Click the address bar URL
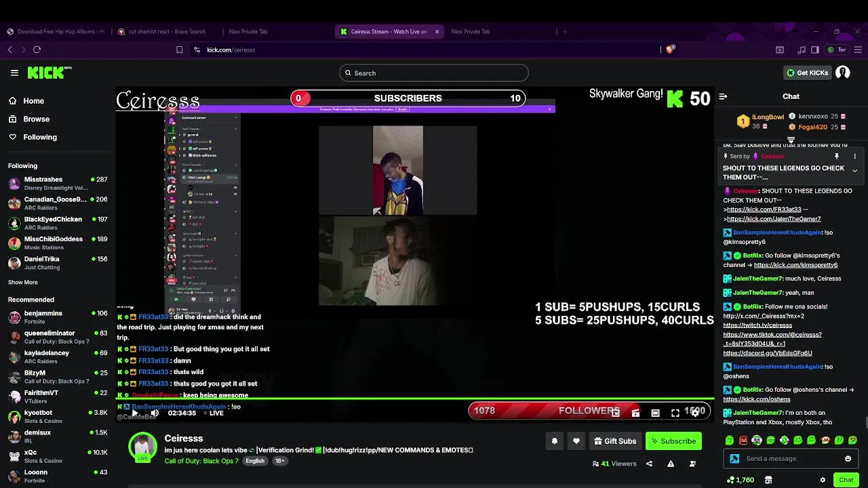The width and height of the screenshot is (868, 488). pos(231,49)
